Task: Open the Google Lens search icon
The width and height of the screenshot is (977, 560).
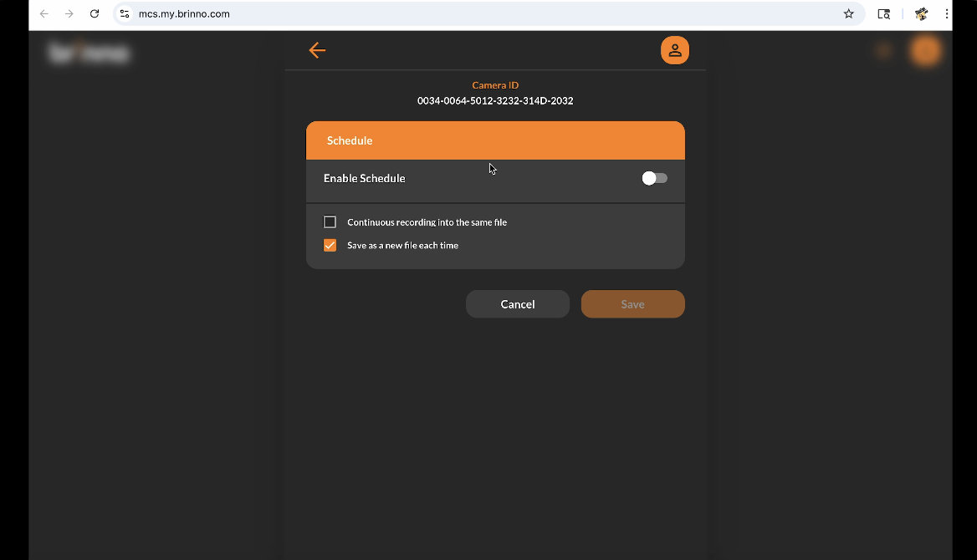Action: tap(883, 14)
